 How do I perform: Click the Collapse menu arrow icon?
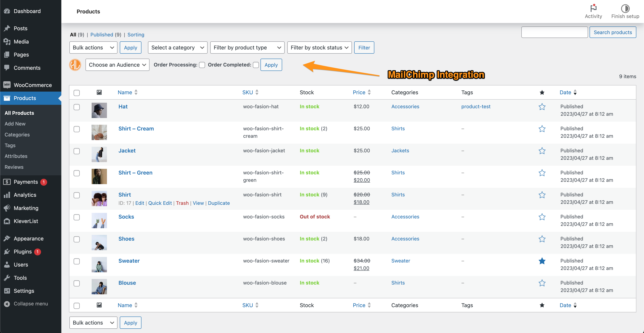[x=7, y=304]
